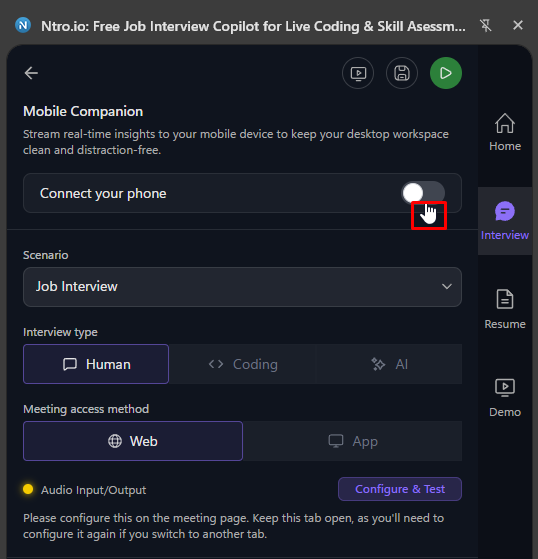Click the Scenario label
Viewport: 538px width, 559px height.
click(46, 255)
